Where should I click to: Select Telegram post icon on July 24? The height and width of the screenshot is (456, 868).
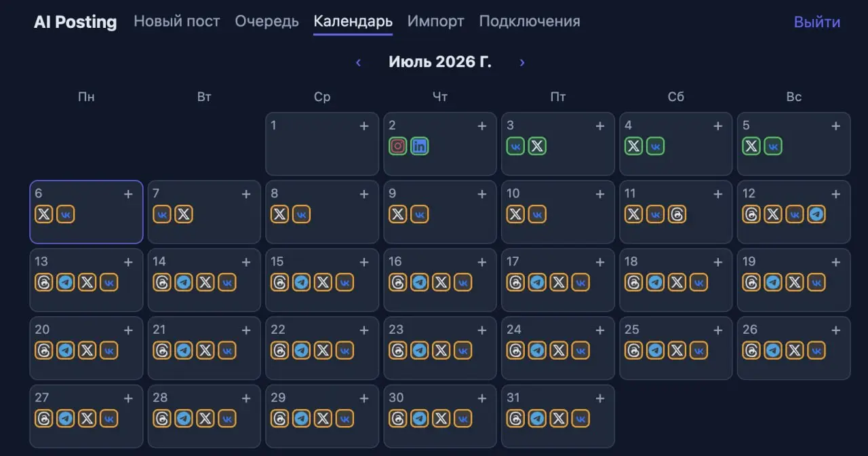click(x=538, y=350)
